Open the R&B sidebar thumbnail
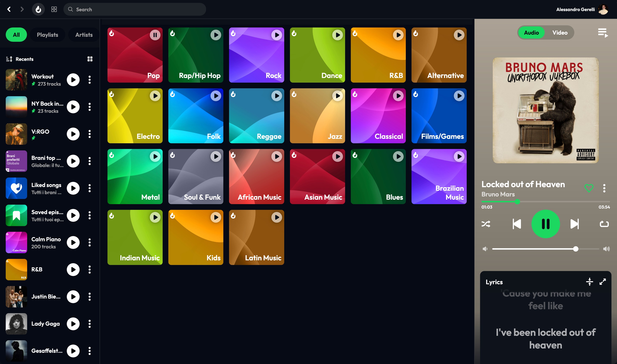This screenshot has height=364, width=617. [x=16, y=270]
